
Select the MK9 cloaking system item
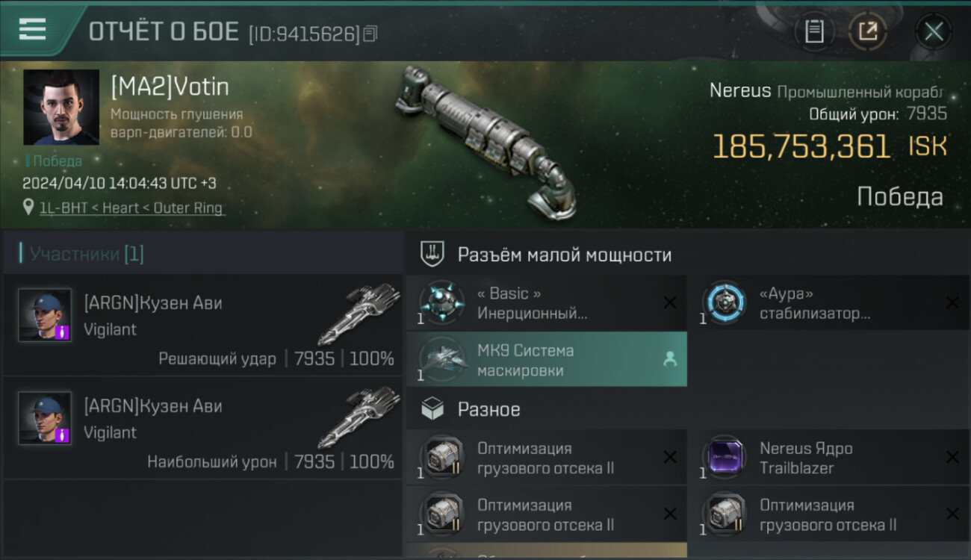pyautogui.click(x=547, y=360)
